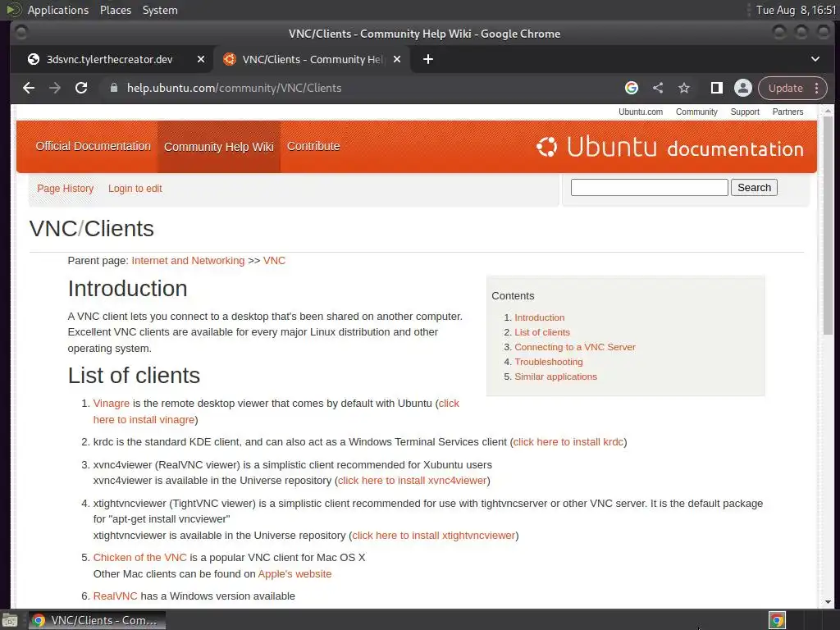This screenshot has height=630, width=840.
Task: Click the address bar URL
Action: (x=234, y=88)
